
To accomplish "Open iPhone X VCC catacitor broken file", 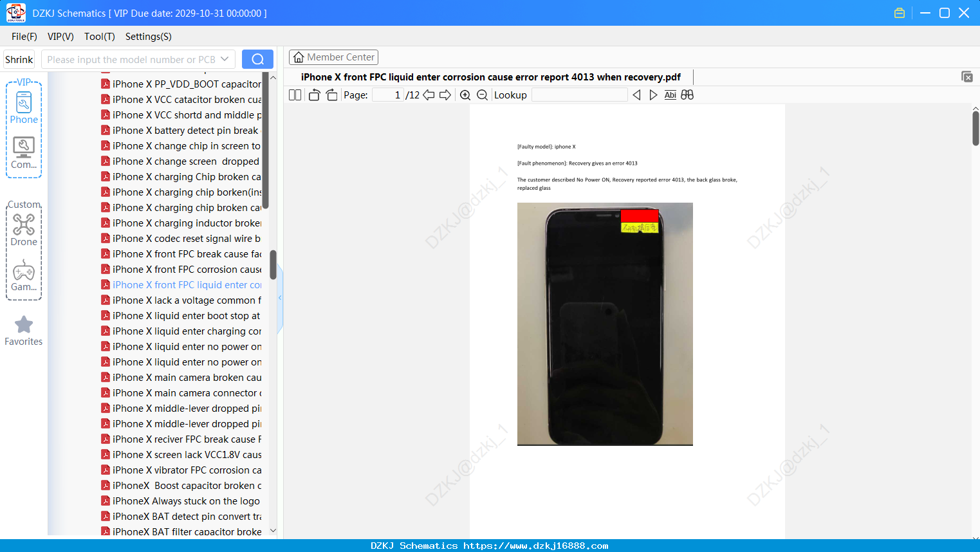I will point(181,100).
